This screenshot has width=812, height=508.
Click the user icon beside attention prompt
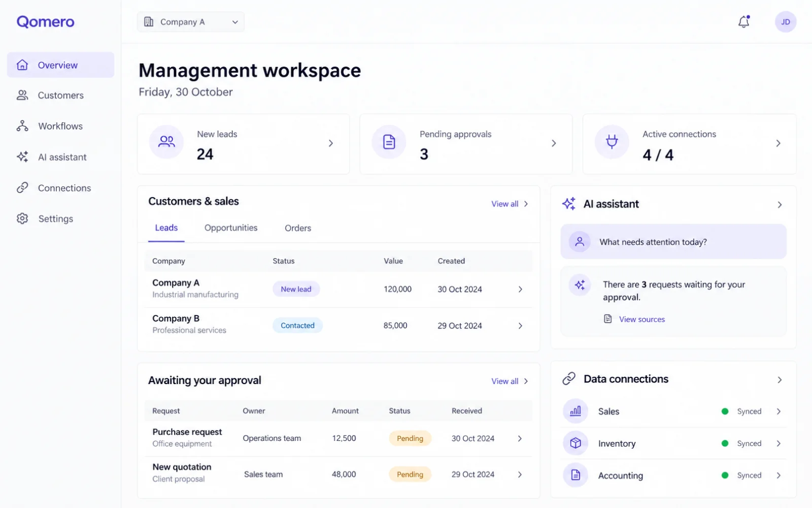[580, 242]
